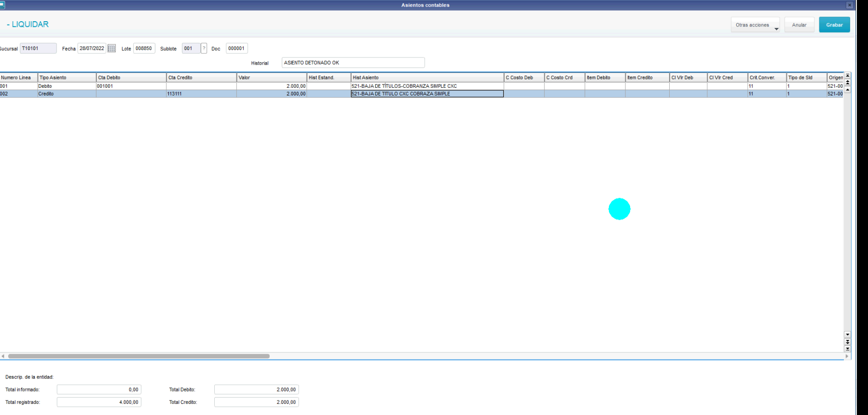Click the Cta Credito column header
The width and height of the screenshot is (868, 415).
tap(202, 78)
